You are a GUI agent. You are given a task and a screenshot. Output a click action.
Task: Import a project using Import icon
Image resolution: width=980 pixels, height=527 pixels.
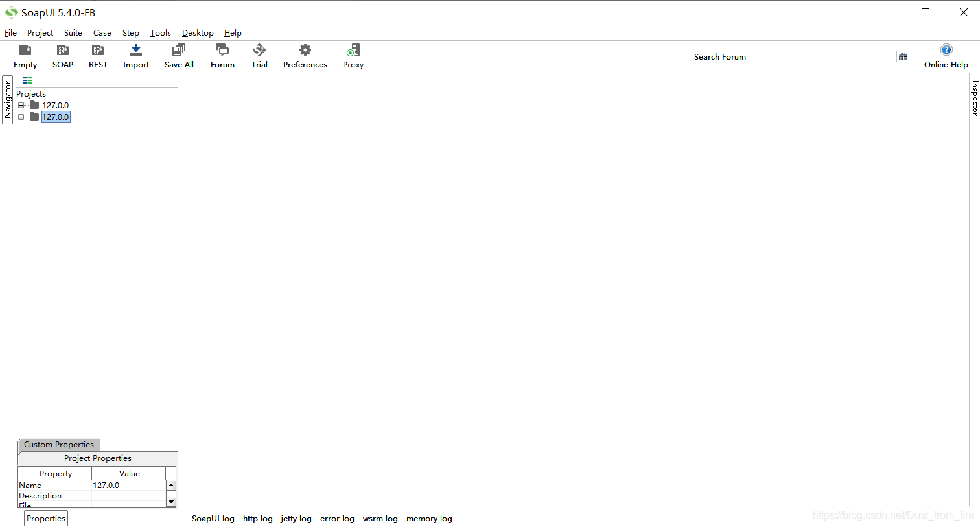click(136, 56)
